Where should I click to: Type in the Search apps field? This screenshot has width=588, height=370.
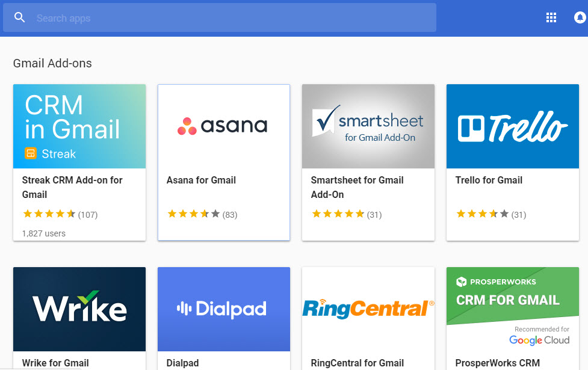pyautogui.click(x=229, y=18)
